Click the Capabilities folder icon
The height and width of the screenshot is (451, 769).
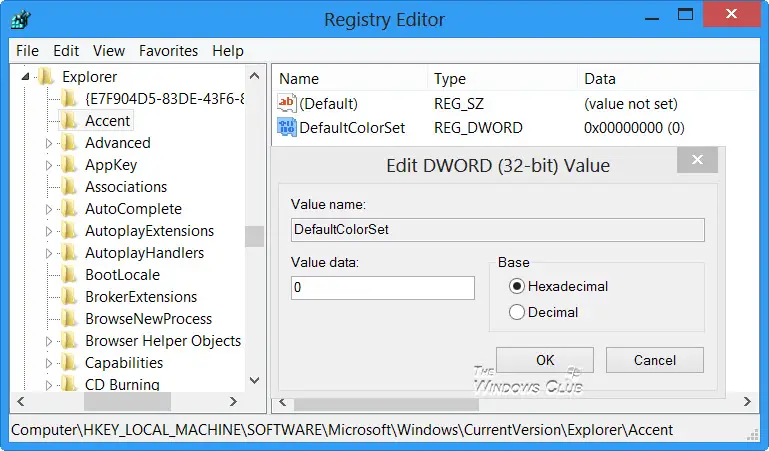pyautogui.click(x=69, y=363)
